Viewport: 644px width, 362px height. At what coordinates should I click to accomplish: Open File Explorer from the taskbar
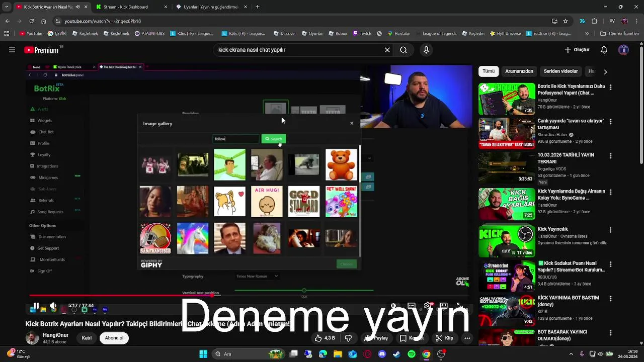pyautogui.click(x=338, y=354)
